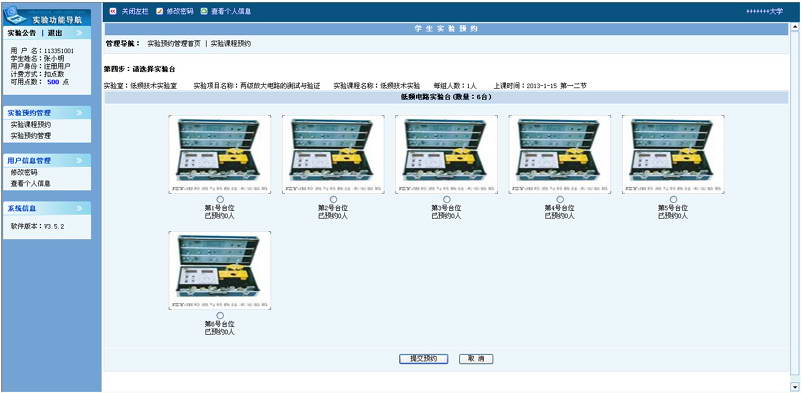Collapse the 用户信息管理 section arrow
Image resolution: width=802 pixels, height=393 pixels.
tap(79, 161)
